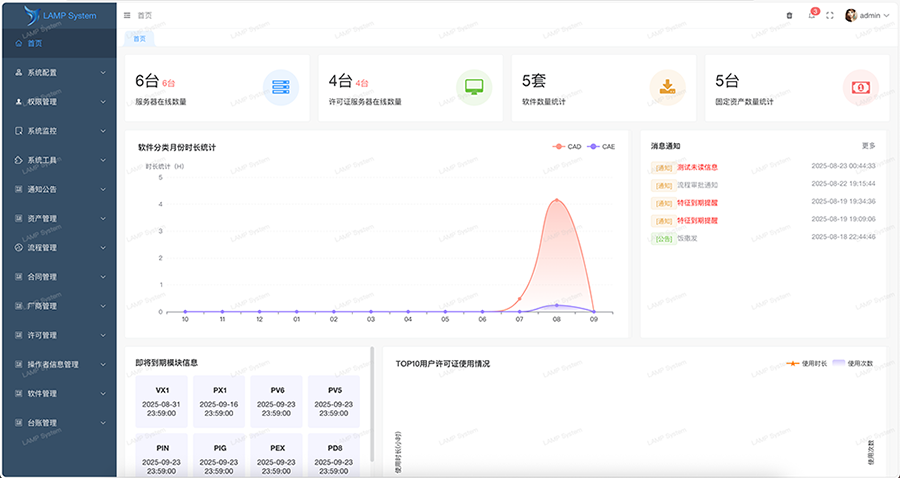Viewport: 900px width, 478px height.
Task: Open the admin user dropdown arrow
Action: [x=887, y=16]
